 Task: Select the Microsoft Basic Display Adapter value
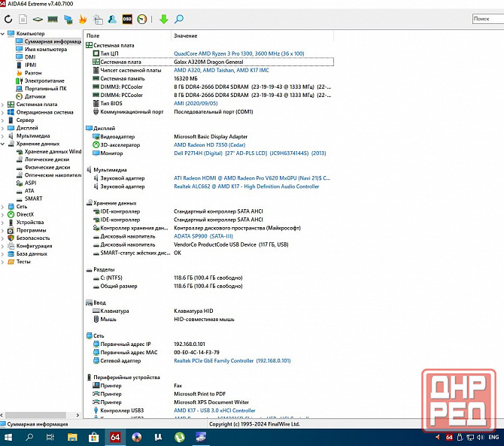coord(211,137)
